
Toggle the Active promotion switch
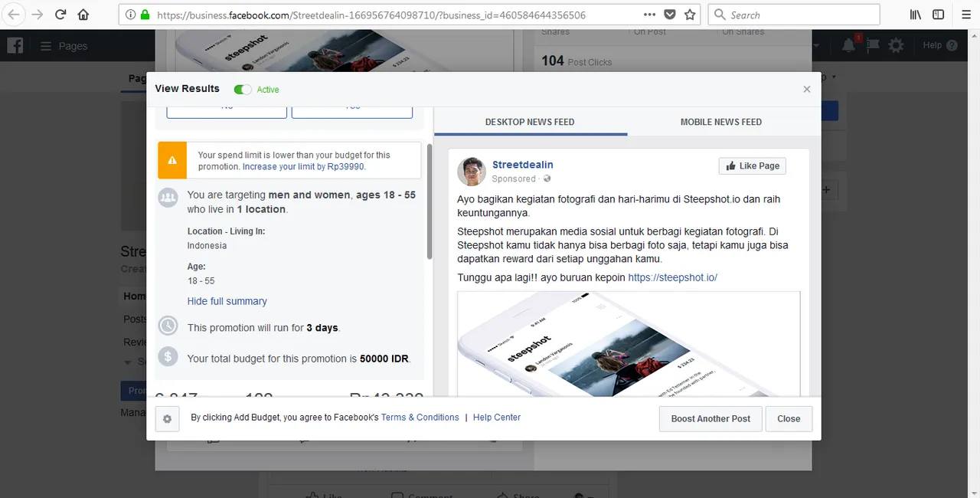[x=243, y=90]
